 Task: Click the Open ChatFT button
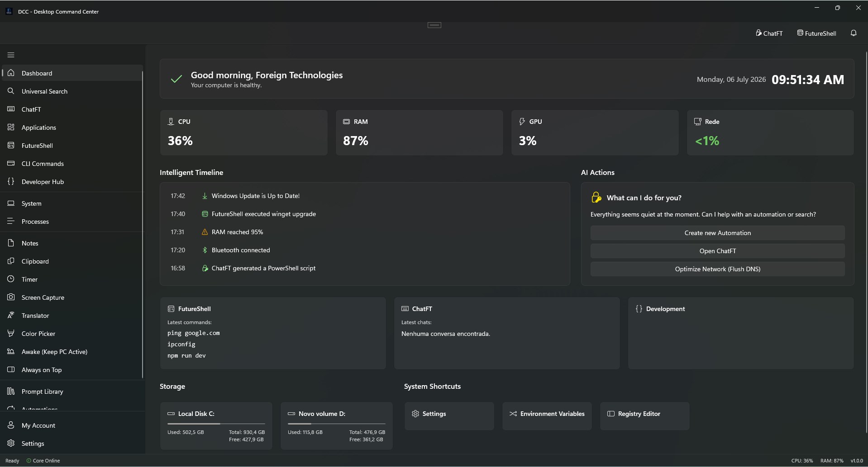point(717,251)
